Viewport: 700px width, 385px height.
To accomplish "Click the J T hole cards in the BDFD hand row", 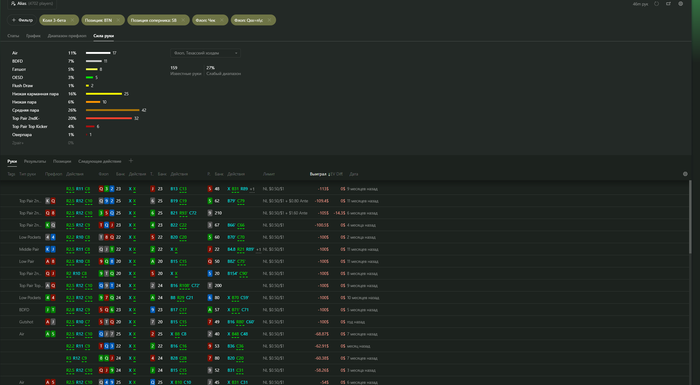I will click(50, 310).
